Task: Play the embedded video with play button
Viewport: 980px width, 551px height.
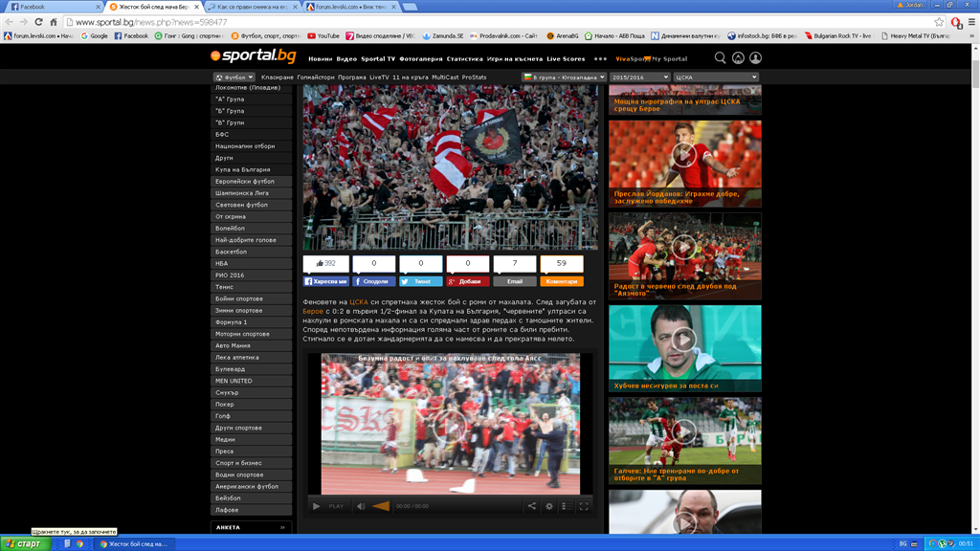Action: (x=316, y=506)
